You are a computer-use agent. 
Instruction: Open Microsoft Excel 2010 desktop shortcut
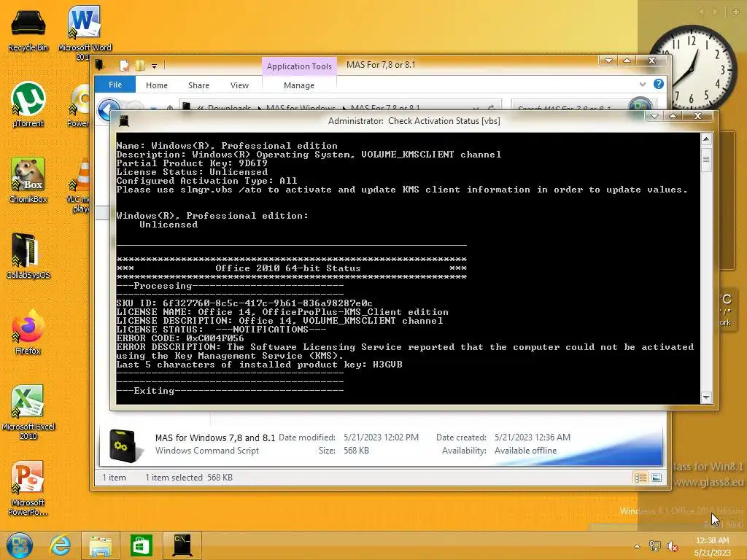28,412
